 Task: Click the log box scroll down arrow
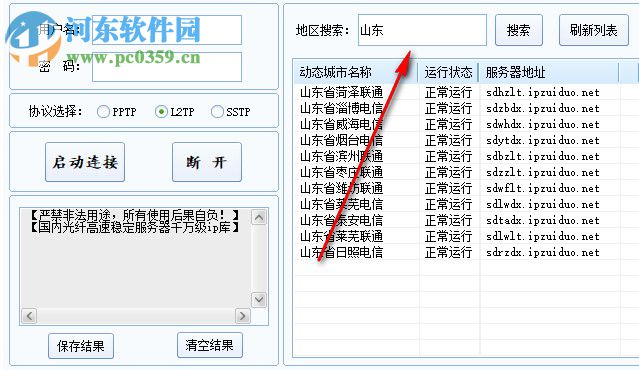(x=259, y=300)
